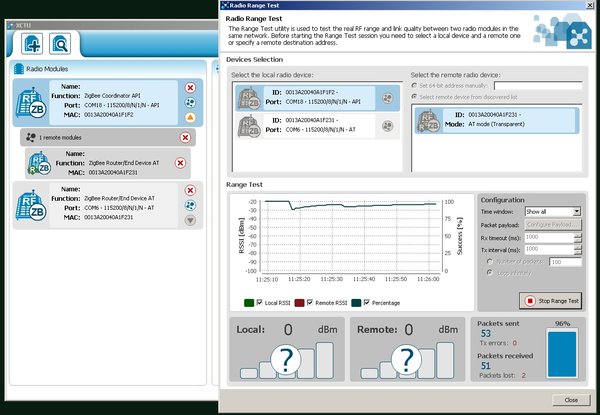Click the Packets sent value 53
Image resolution: width=600 pixels, height=415 pixels.
tap(486, 334)
